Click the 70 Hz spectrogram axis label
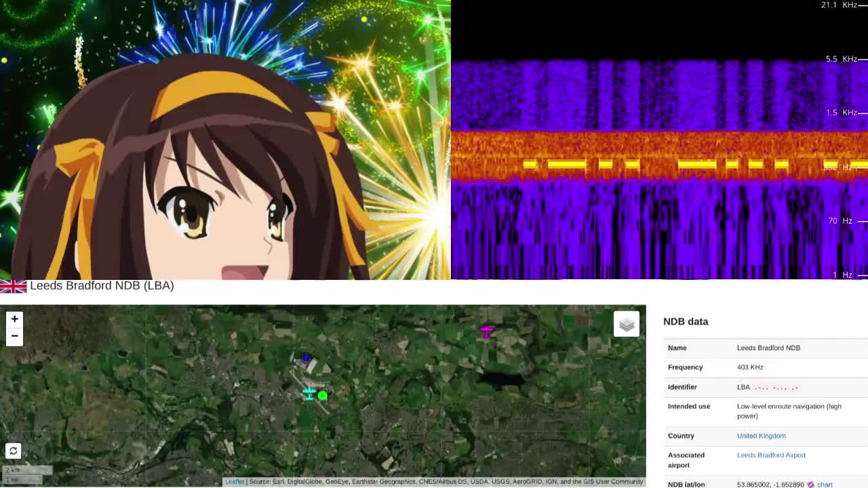The width and height of the screenshot is (868, 488). (x=840, y=221)
